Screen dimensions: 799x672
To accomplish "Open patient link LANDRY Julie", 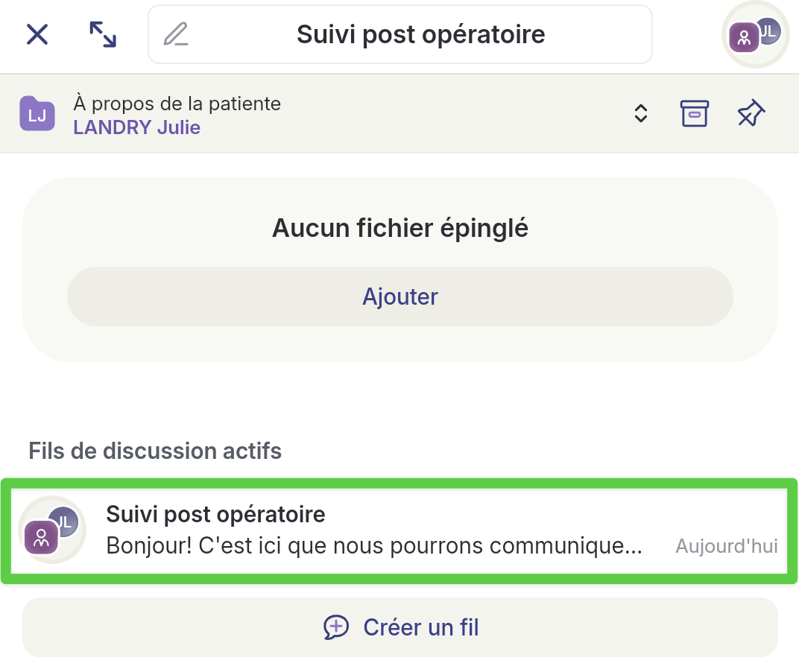I will (x=136, y=127).
